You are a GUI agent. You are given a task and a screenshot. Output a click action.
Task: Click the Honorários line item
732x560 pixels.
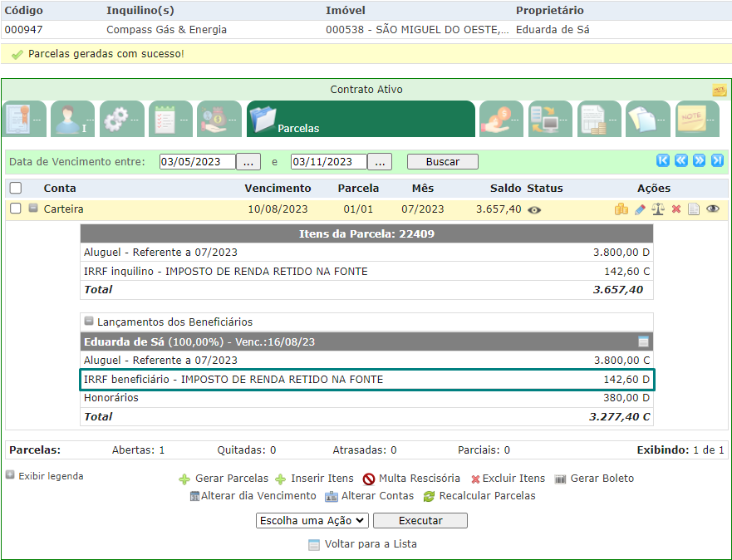point(366,398)
